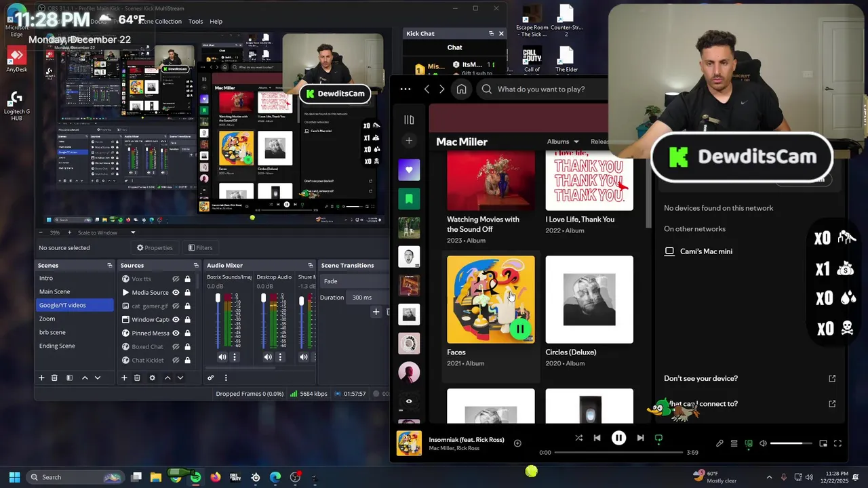Open the Albums filter dropdown

pos(563,142)
